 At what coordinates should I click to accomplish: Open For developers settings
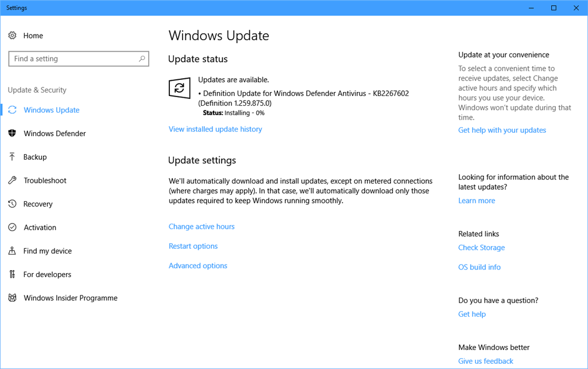coord(47,274)
